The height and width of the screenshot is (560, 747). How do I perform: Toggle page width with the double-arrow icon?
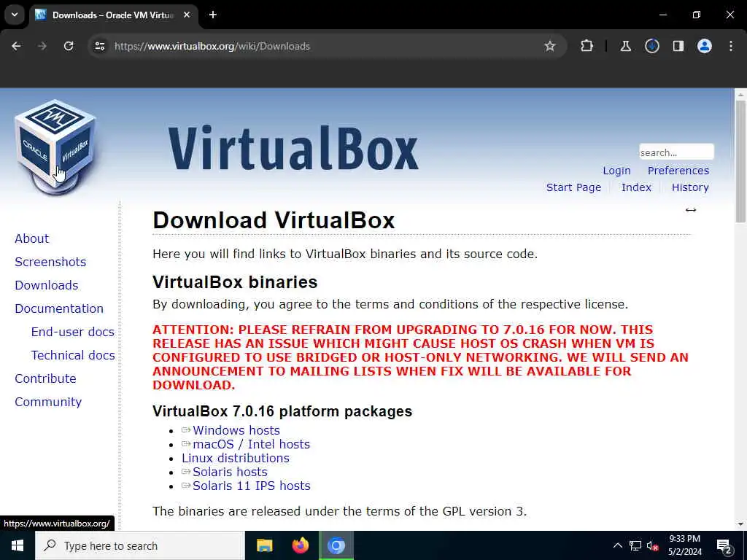point(691,210)
